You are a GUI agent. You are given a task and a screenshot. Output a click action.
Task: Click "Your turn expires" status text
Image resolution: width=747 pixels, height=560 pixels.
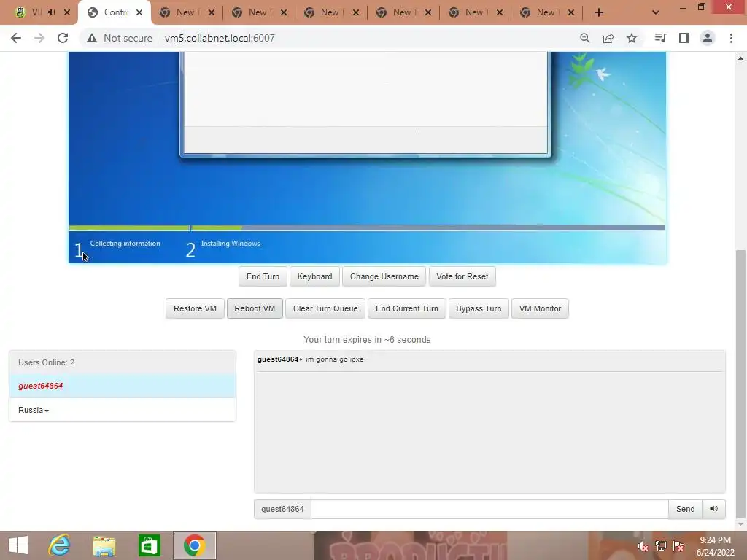(x=367, y=340)
